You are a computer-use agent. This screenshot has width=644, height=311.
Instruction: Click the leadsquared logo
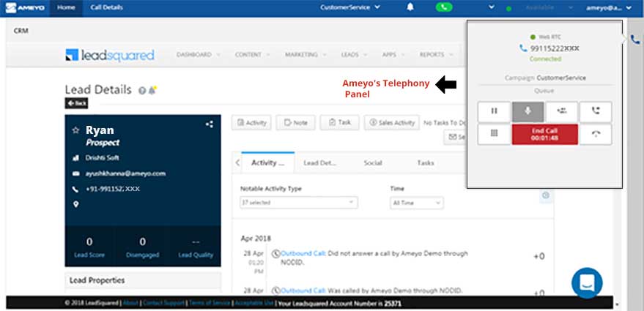coord(110,55)
